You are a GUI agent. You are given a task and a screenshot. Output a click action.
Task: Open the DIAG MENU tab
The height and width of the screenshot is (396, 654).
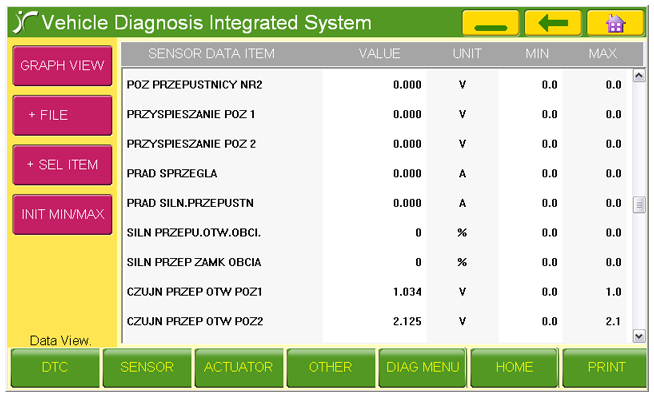[423, 368]
